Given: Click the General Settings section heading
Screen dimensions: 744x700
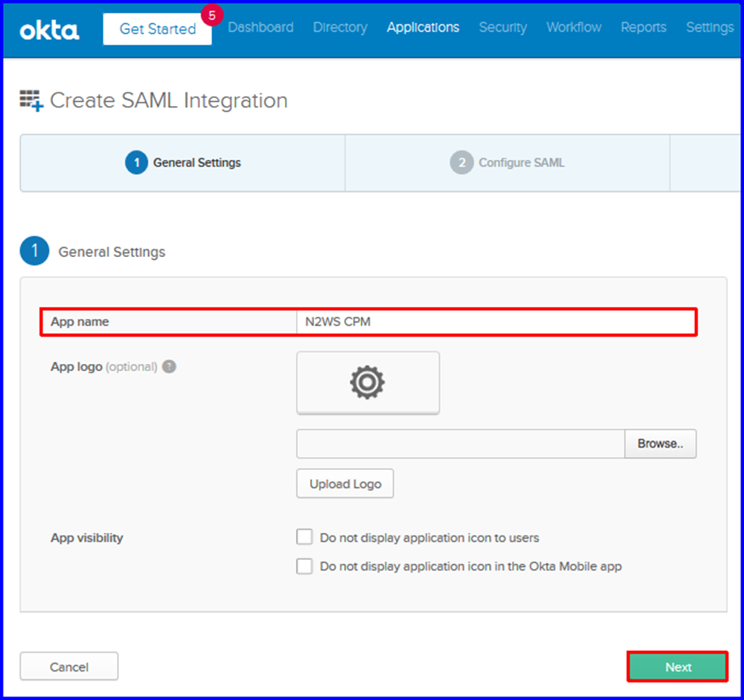Looking at the screenshot, I should click(x=112, y=252).
